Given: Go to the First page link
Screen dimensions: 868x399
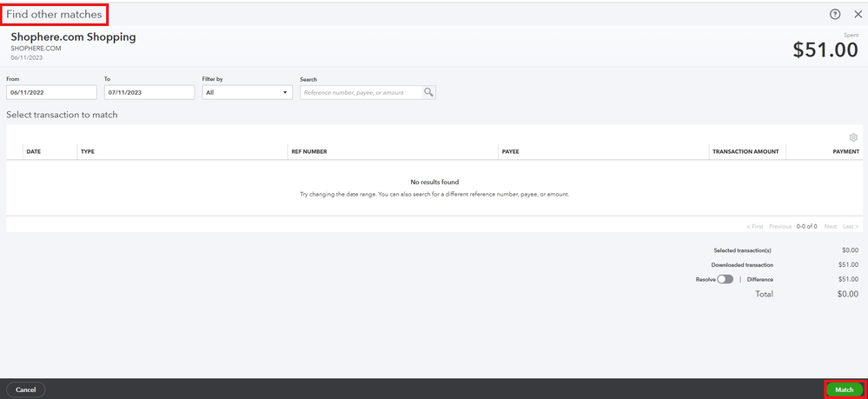Looking at the screenshot, I should pos(754,227).
